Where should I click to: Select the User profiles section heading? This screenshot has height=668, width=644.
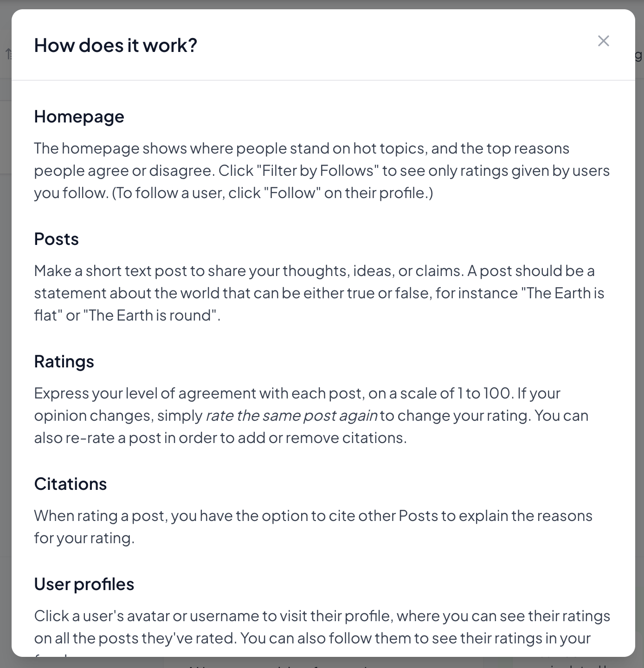pos(84,584)
